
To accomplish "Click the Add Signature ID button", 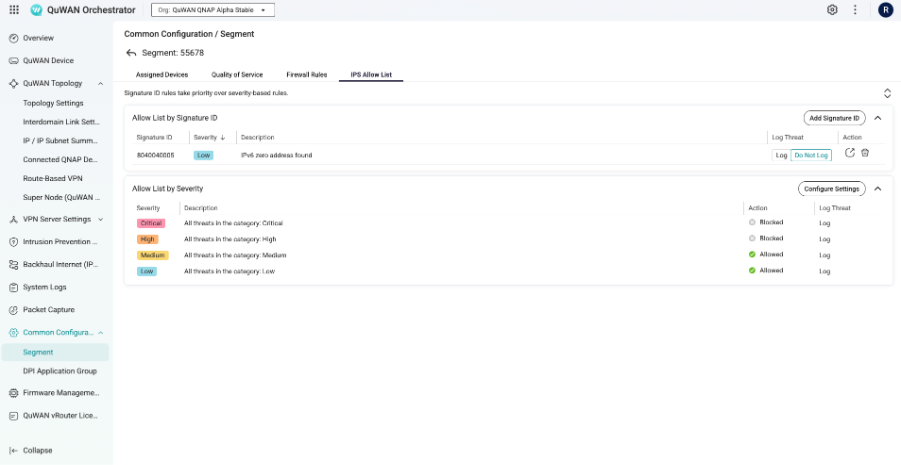I will point(834,118).
